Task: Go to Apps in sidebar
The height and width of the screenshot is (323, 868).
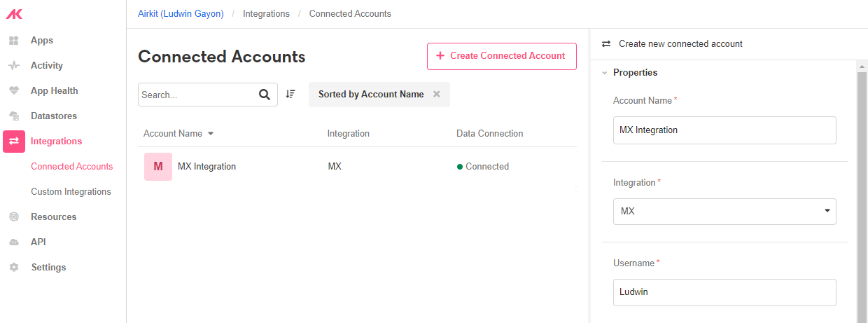Action: pyautogui.click(x=42, y=41)
